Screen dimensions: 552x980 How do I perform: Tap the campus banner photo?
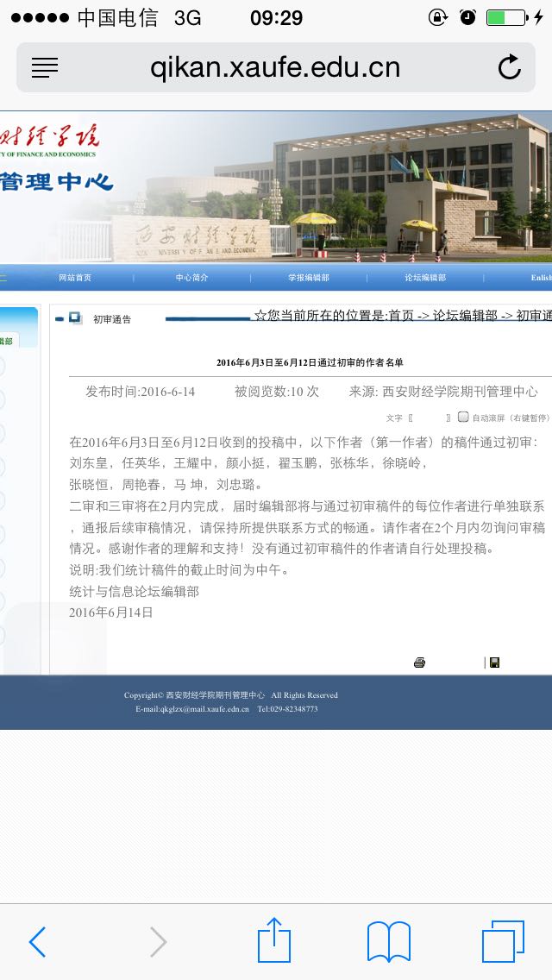[276, 187]
